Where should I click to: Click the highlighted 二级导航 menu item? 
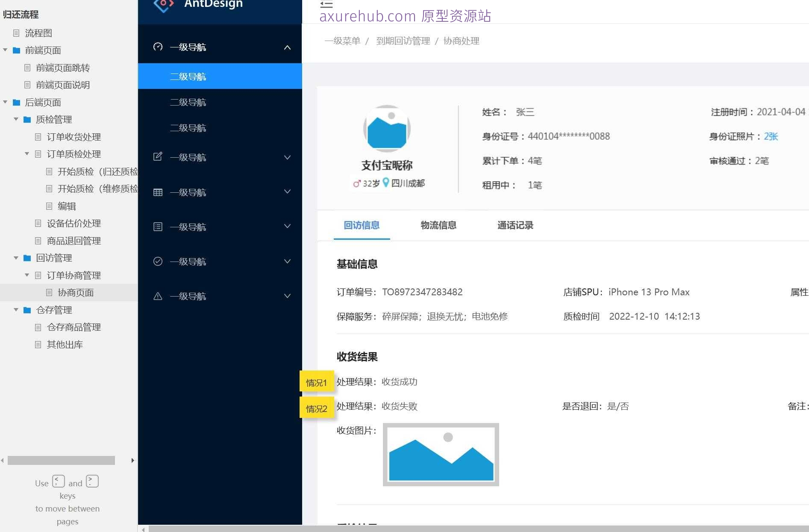point(188,76)
